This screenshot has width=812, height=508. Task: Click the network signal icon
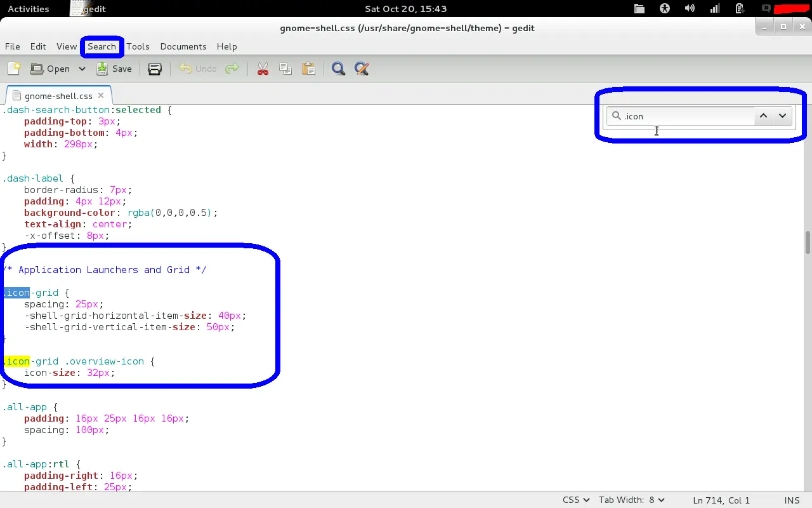tap(715, 9)
